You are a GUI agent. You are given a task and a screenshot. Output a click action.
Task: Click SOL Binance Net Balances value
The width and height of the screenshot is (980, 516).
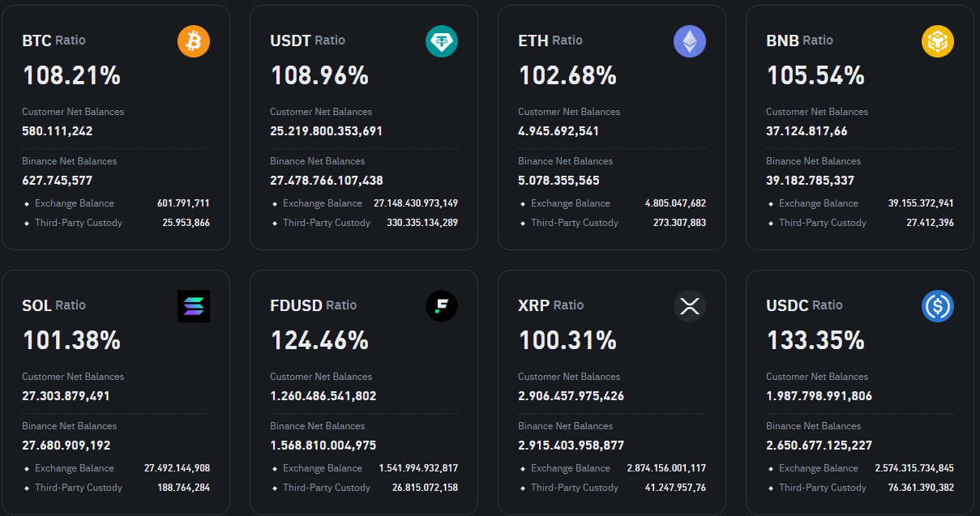coord(66,445)
